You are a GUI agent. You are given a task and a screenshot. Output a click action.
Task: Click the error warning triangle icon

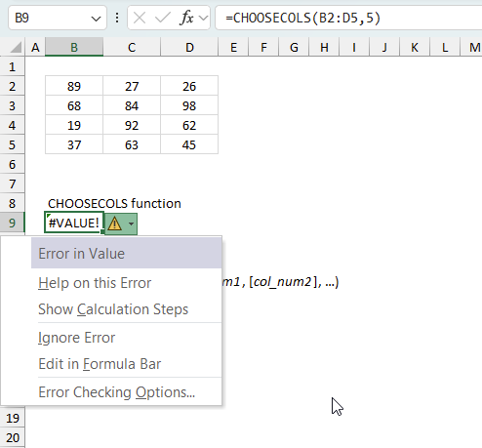114,224
